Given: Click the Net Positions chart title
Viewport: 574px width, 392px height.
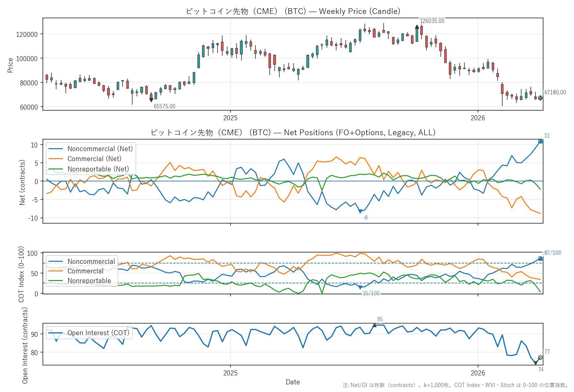Looking at the screenshot, I should [293, 133].
